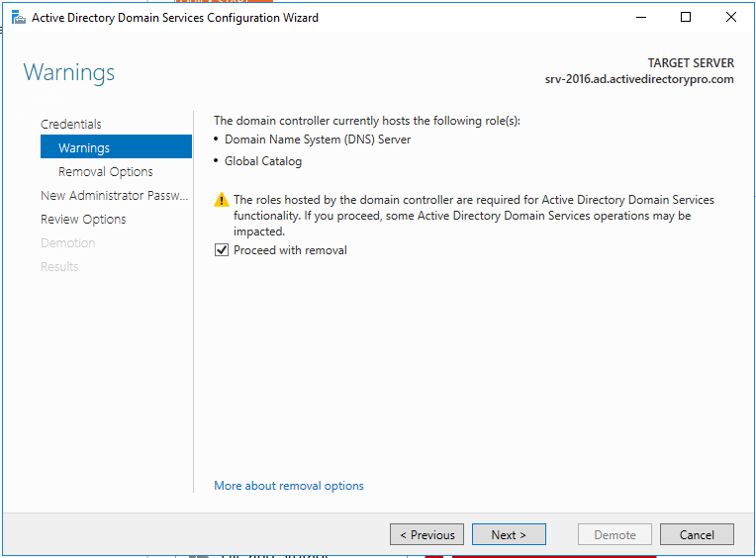This screenshot has height=558, width=756.
Task: Click the Previous button
Action: [426, 534]
